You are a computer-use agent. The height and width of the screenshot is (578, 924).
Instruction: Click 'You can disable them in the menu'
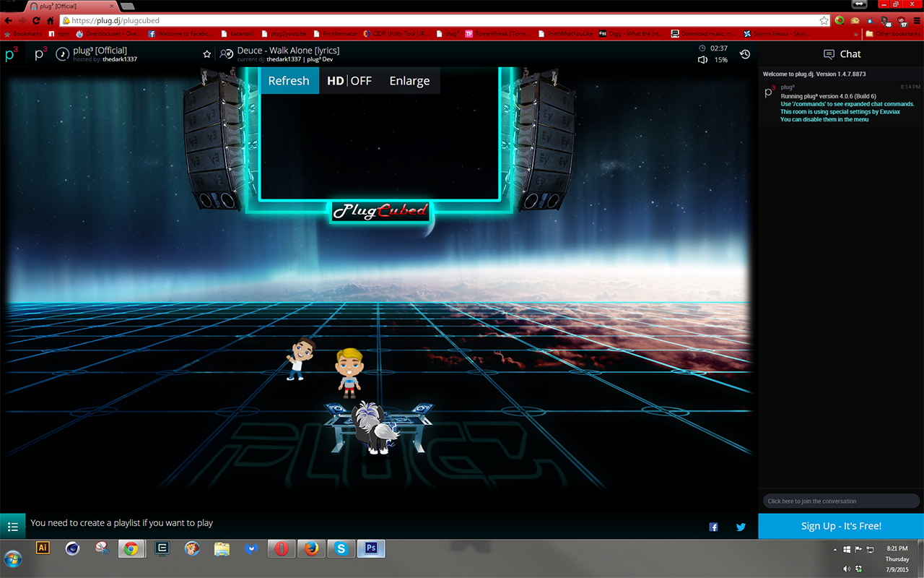pos(824,119)
